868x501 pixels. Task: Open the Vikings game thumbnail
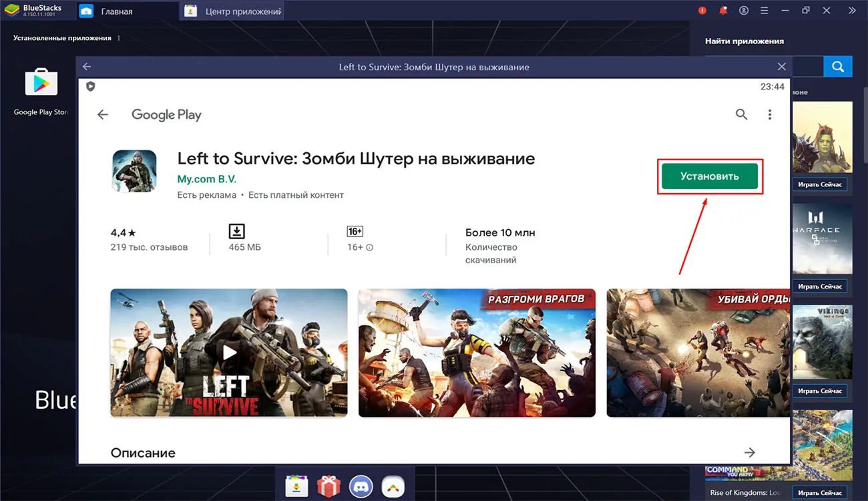click(822, 343)
